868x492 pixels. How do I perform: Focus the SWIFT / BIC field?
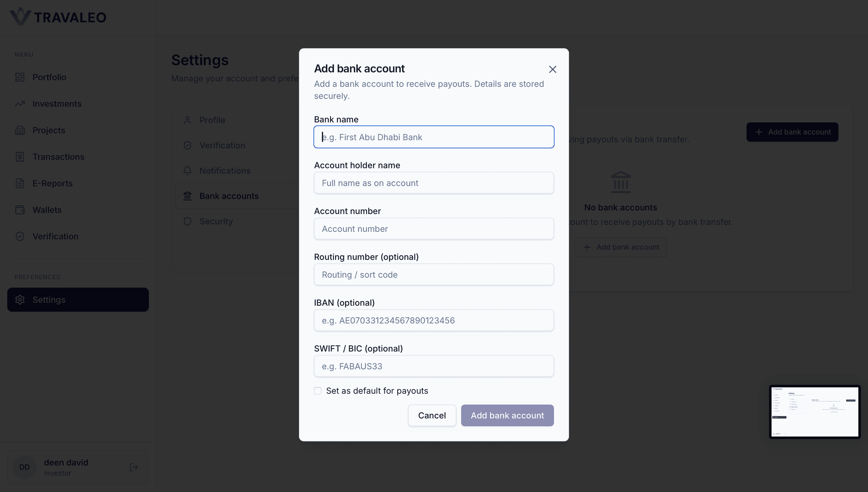click(434, 366)
